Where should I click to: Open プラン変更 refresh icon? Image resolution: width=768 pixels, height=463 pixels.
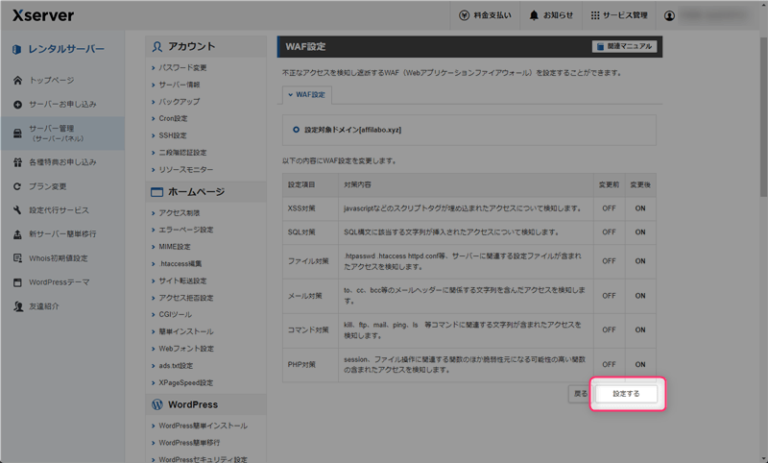[17, 186]
